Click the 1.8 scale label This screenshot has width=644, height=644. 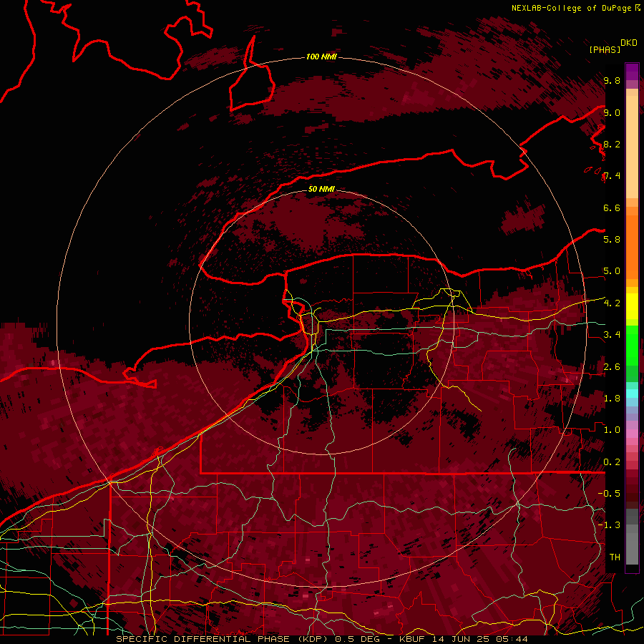click(612, 399)
